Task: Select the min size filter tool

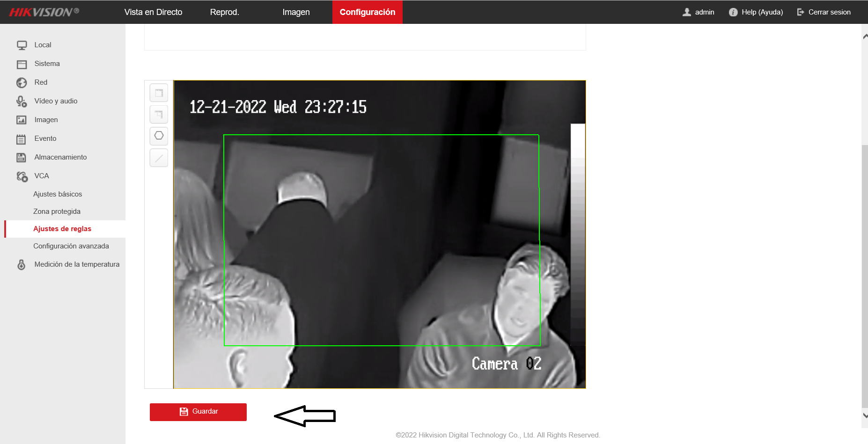Action: 159,114
